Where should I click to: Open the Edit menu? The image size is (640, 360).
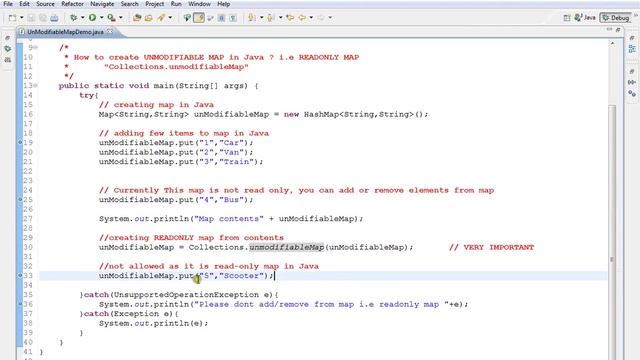pyautogui.click(x=24, y=4)
